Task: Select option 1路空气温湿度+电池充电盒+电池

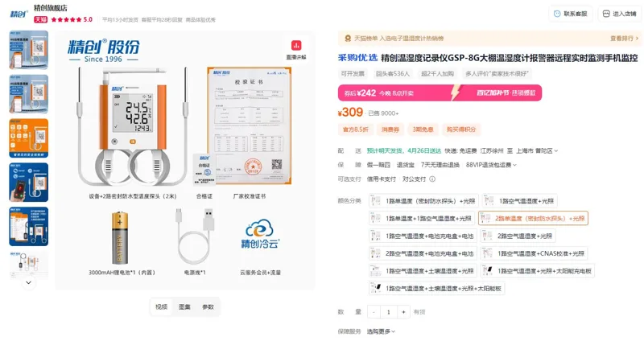Action: click(423, 236)
